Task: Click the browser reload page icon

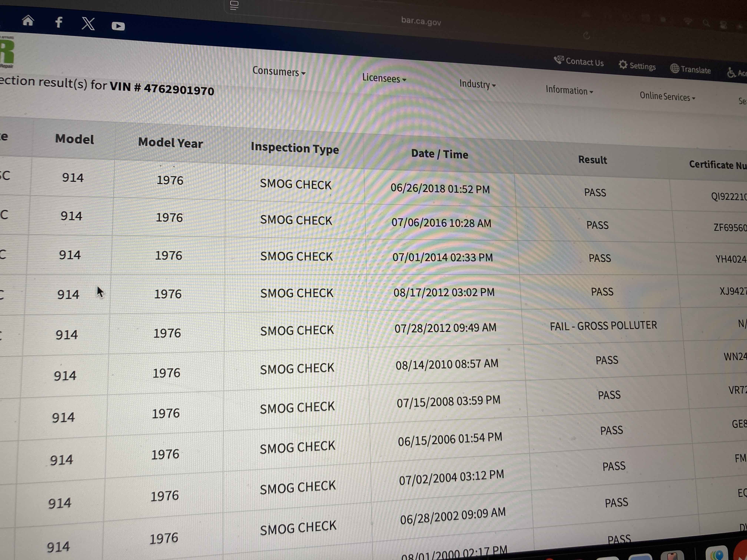Action: [586, 35]
